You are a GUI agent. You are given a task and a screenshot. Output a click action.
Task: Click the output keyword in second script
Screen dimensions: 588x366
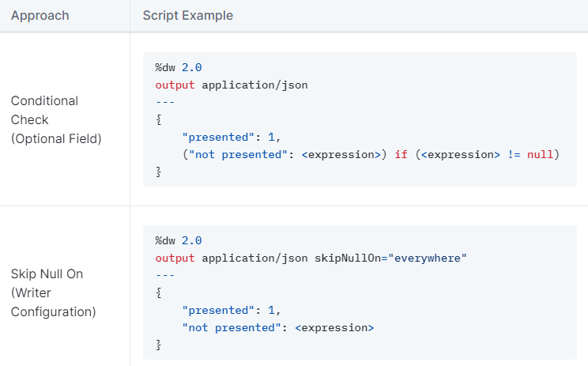[175, 258]
